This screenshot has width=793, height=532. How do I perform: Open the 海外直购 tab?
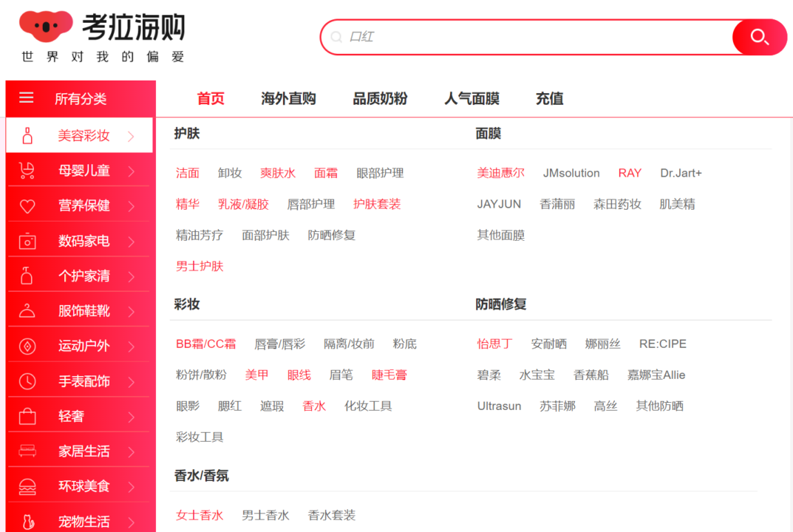[x=288, y=98]
